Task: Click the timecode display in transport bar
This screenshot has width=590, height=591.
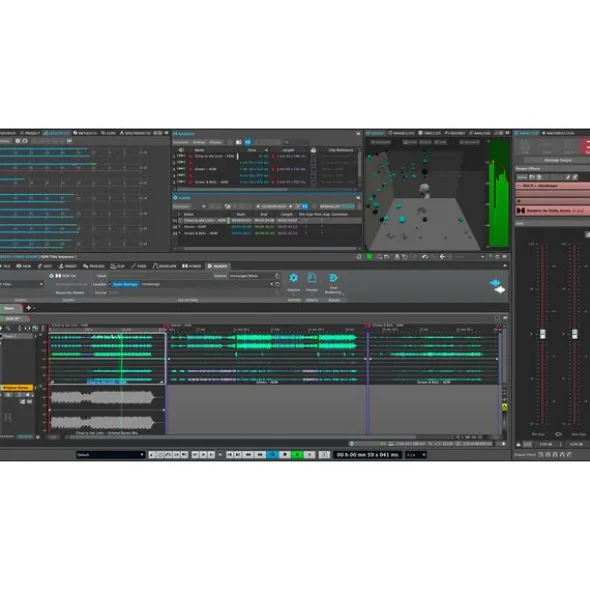Action: click(368, 455)
